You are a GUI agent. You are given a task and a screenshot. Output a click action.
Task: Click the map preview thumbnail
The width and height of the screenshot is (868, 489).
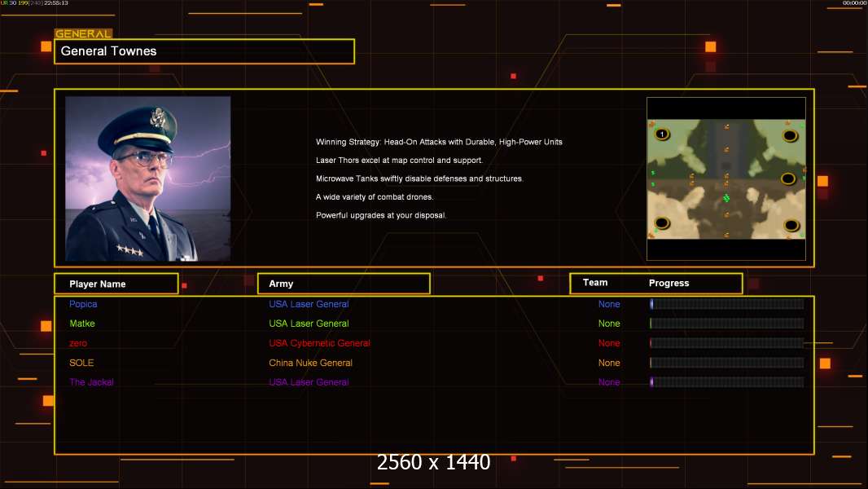coord(726,179)
